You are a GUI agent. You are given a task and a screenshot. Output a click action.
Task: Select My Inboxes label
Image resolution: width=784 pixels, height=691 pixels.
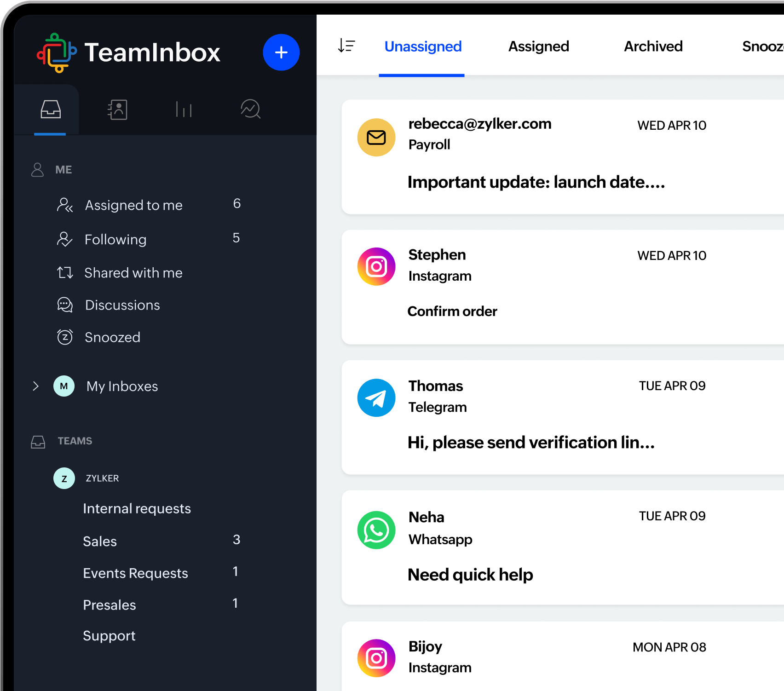122,386
